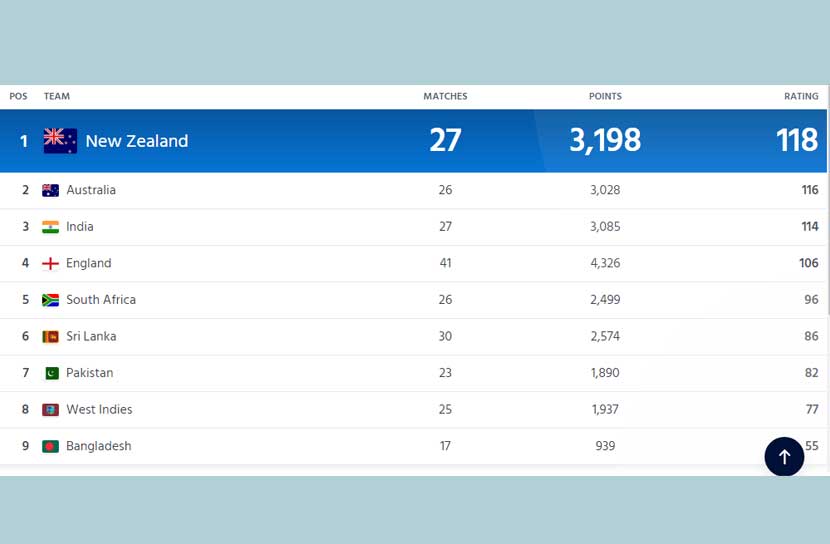The height and width of the screenshot is (544, 830).
Task: Click the Bangladesh flag icon
Action: [x=50, y=446]
